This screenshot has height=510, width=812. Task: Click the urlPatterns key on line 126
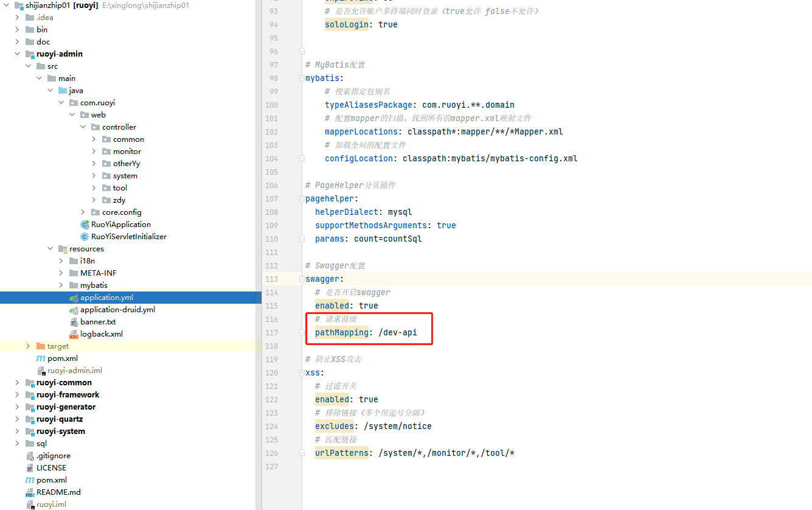tap(342, 453)
